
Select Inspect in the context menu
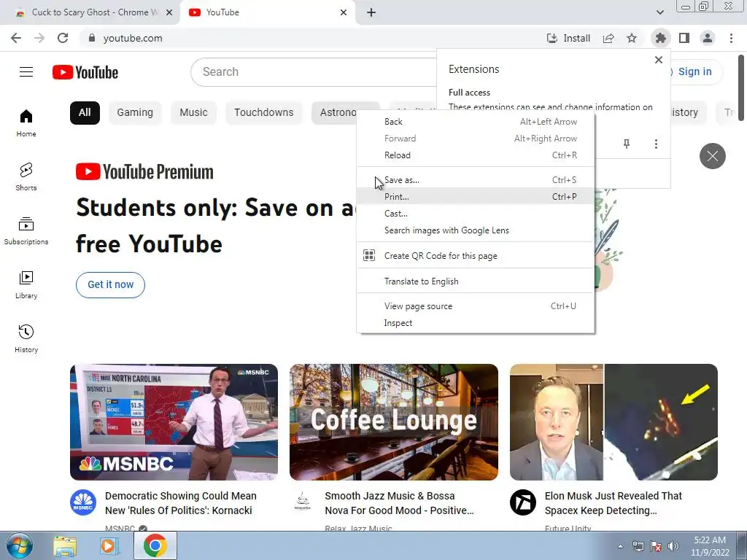tap(476, 323)
